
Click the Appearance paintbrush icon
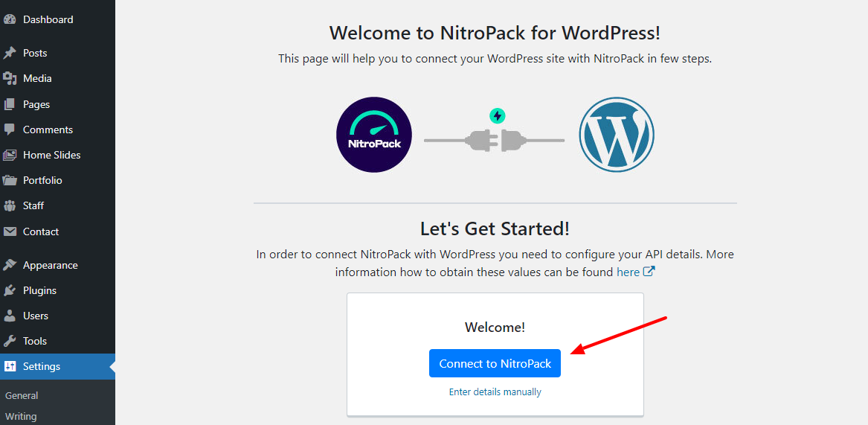click(10, 266)
